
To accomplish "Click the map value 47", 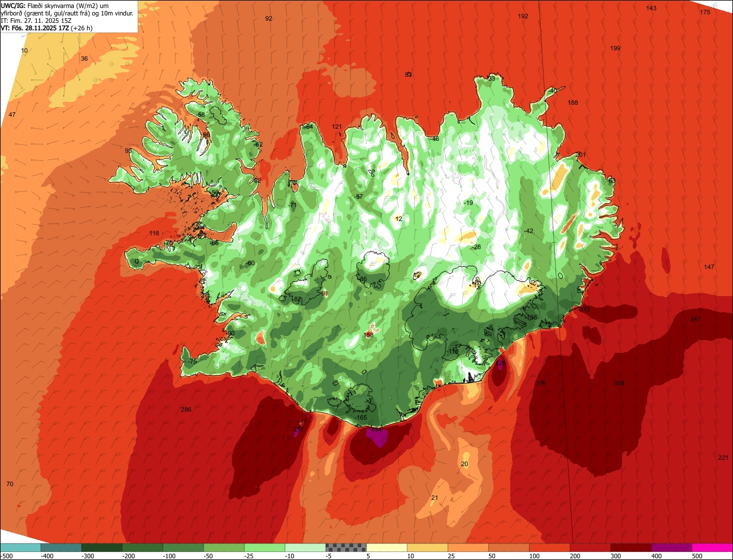I will point(12,115).
